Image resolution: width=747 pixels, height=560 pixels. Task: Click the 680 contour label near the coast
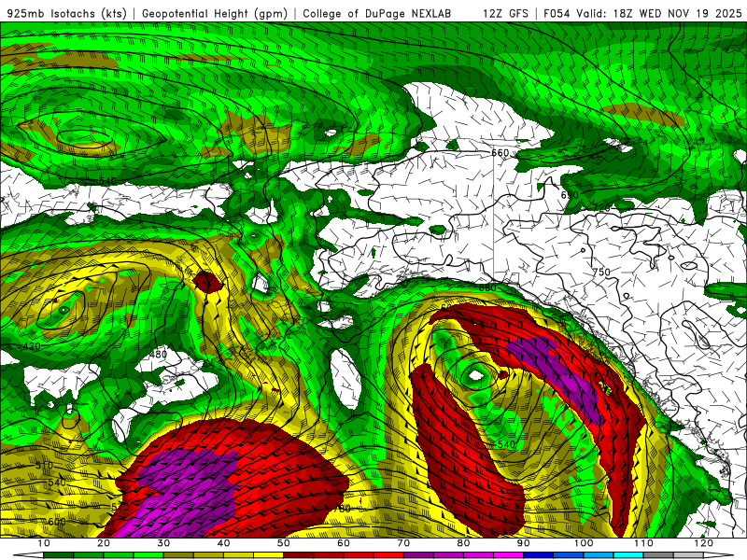487,288
